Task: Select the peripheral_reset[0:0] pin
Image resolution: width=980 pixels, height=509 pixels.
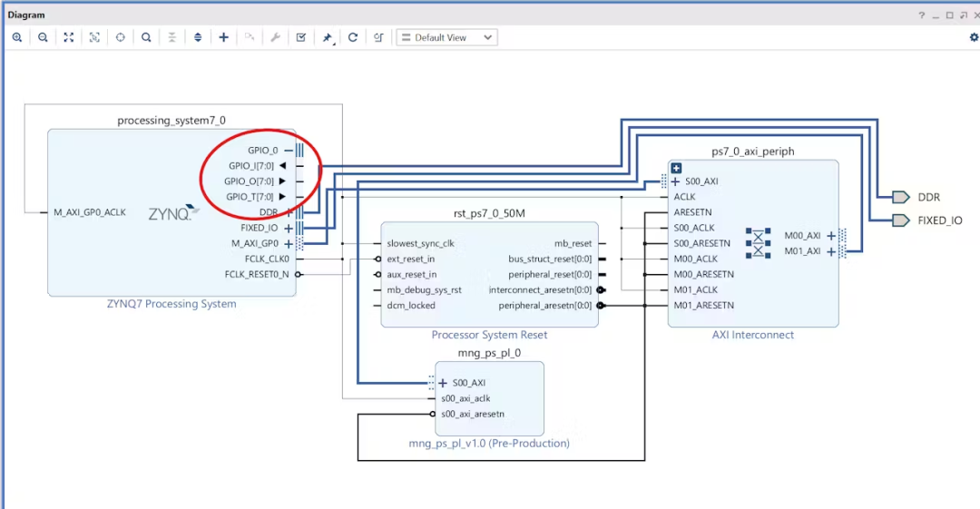Action: click(550, 275)
